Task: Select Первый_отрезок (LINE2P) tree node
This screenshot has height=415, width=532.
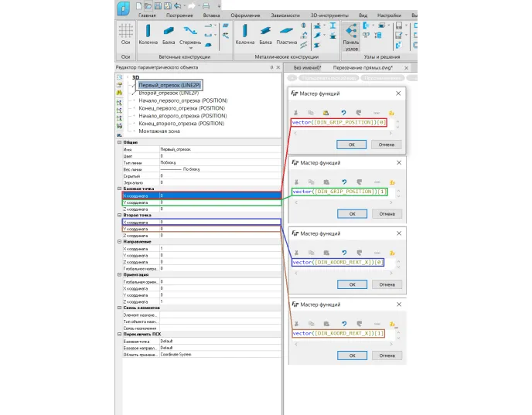Action: (x=169, y=85)
